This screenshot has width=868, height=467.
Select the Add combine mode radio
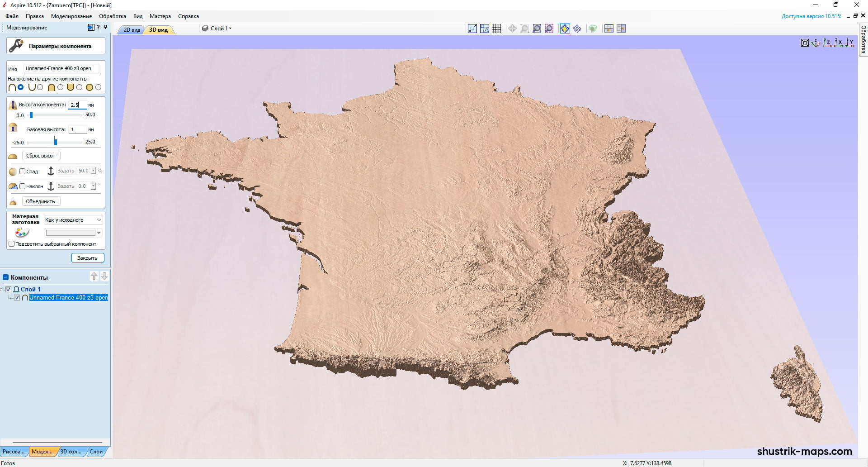click(x=21, y=87)
